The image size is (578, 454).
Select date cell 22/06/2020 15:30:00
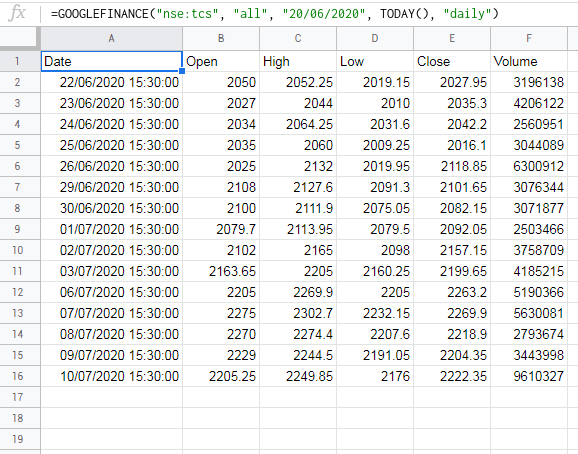pyautogui.click(x=111, y=82)
